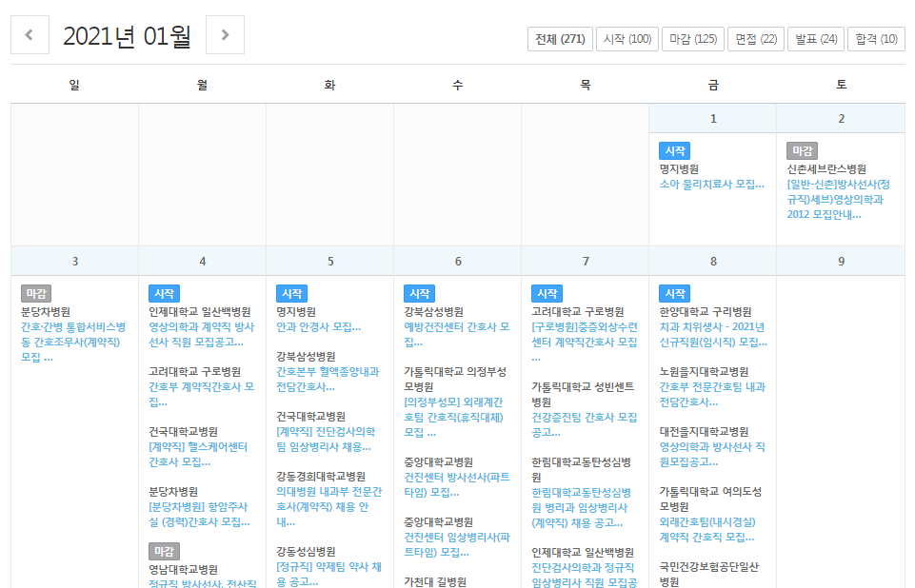Click the 노원을지대학교병원 name
The image size is (915, 588).
click(704, 372)
